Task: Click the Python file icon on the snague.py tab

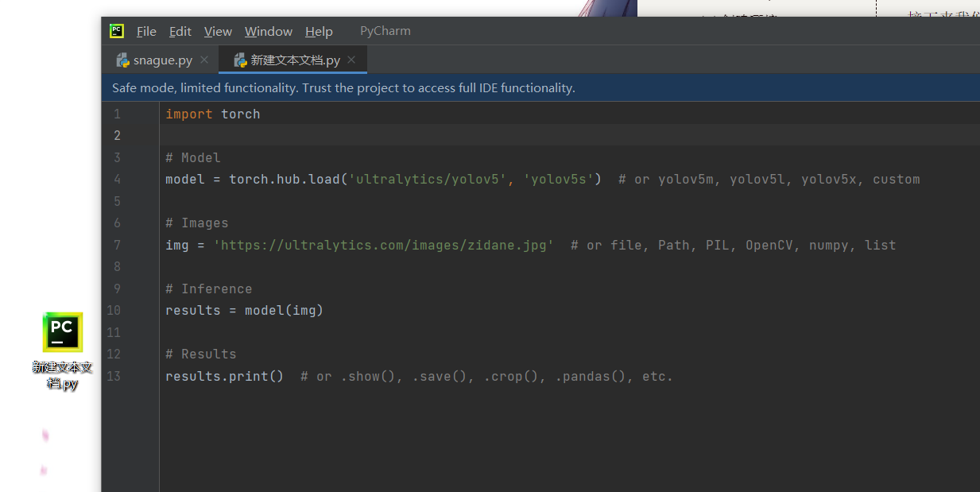Action: (123, 60)
